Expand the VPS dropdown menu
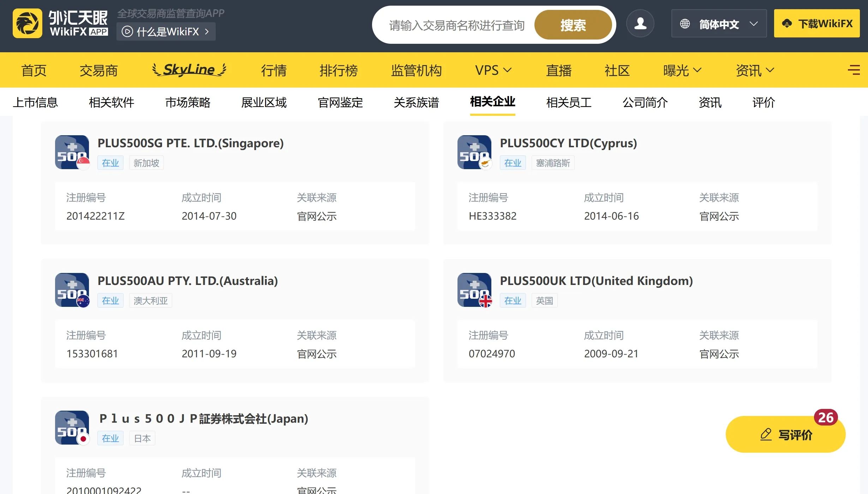This screenshot has width=868, height=494. (x=493, y=70)
